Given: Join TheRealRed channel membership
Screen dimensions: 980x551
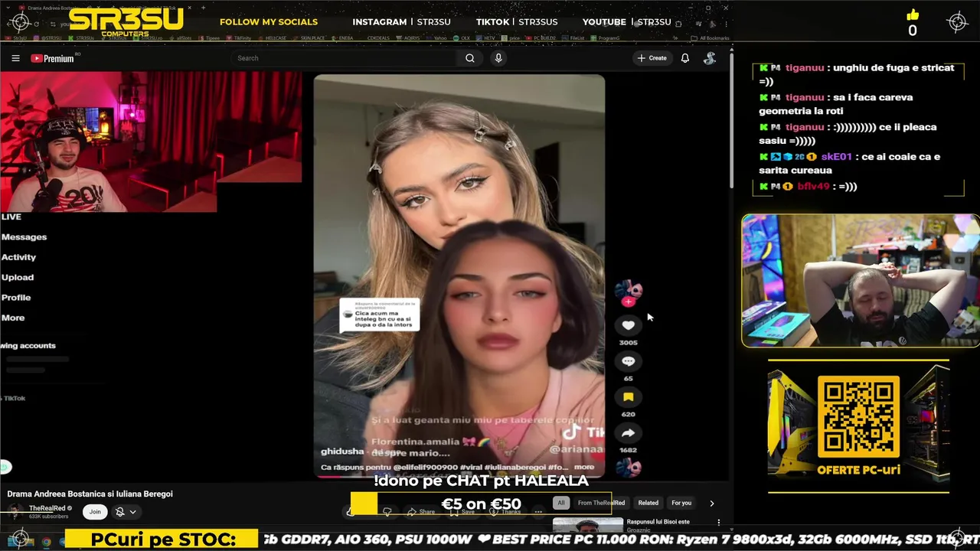Looking at the screenshot, I should click(95, 511).
